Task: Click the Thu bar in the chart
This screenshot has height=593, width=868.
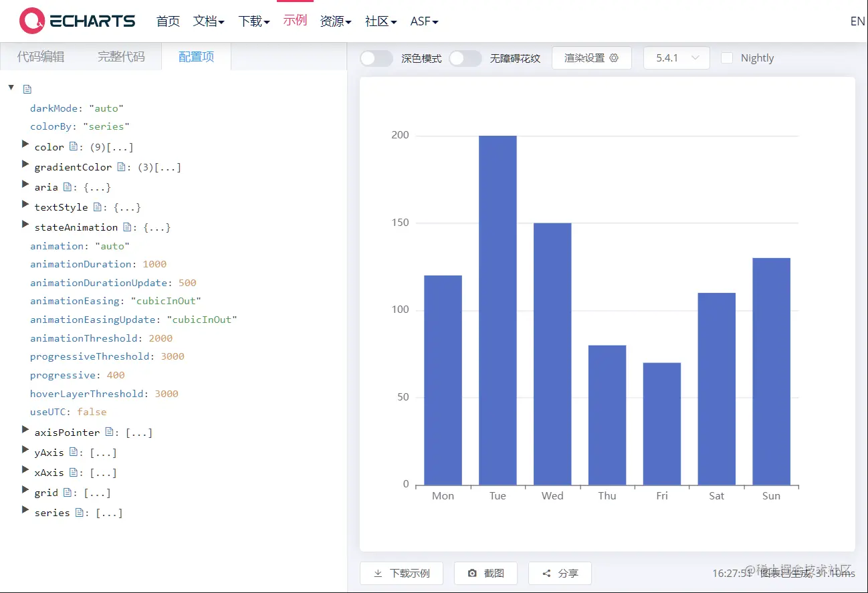Action: pos(607,415)
